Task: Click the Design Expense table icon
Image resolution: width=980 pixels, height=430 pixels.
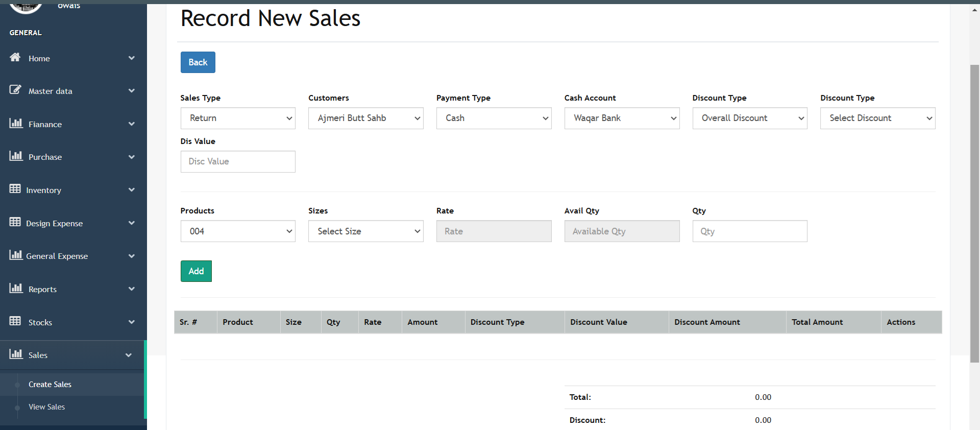Action: [x=15, y=222]
